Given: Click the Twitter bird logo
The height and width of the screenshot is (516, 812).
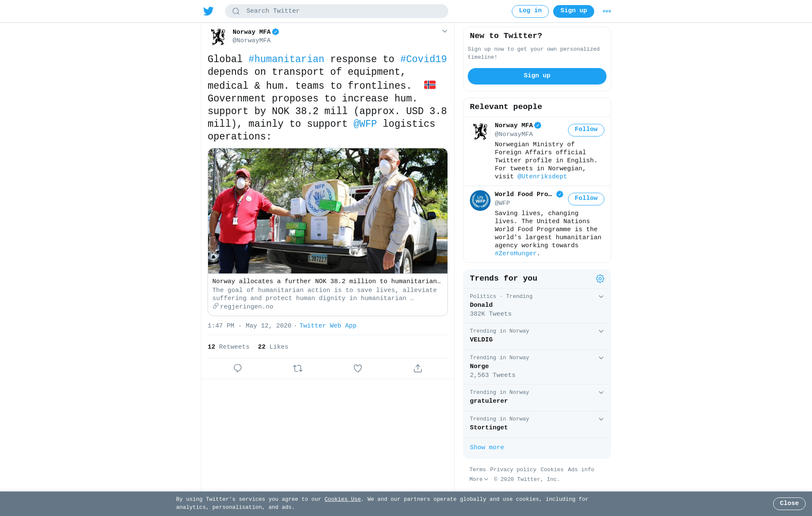Looking at the screenshot, I should 208,11.
